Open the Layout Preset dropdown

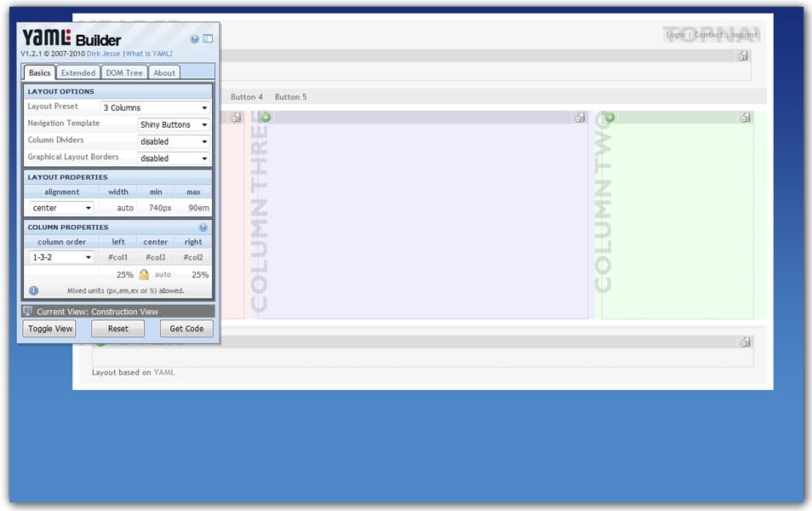pos(155,108)
